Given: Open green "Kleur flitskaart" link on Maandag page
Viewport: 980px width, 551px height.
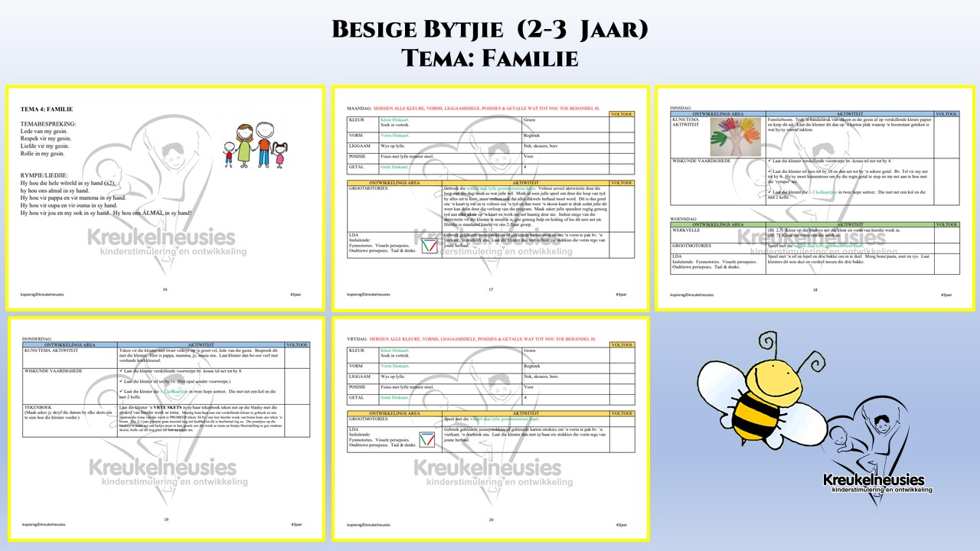Looking at the screenshot, I should coord(395,119).
